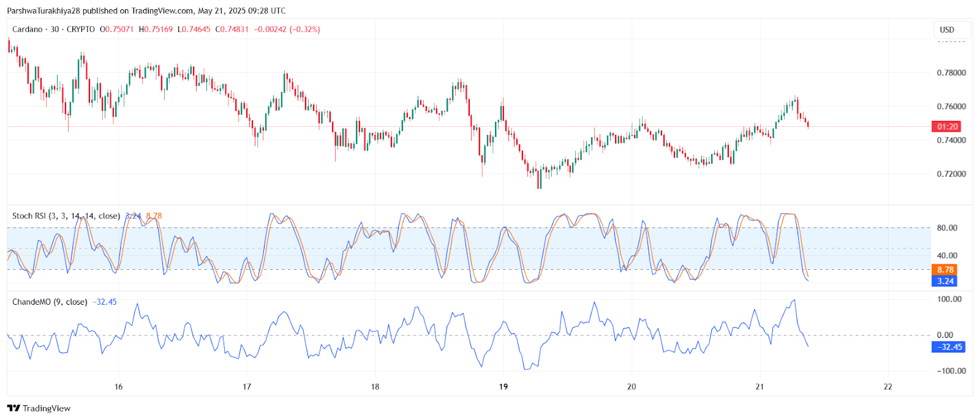980x420 pixels.
Task: Click the closing price C0.74831 value
Action: (x=232, y=29)
